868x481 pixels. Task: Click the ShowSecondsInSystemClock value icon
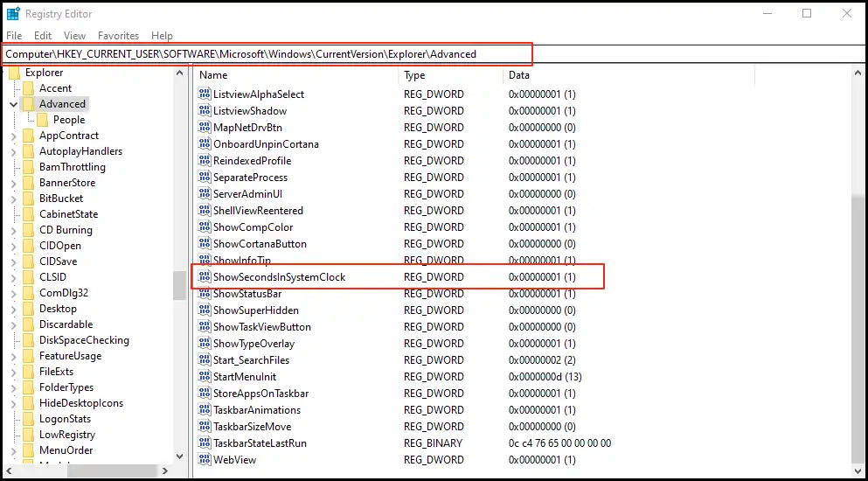[205, 277]
